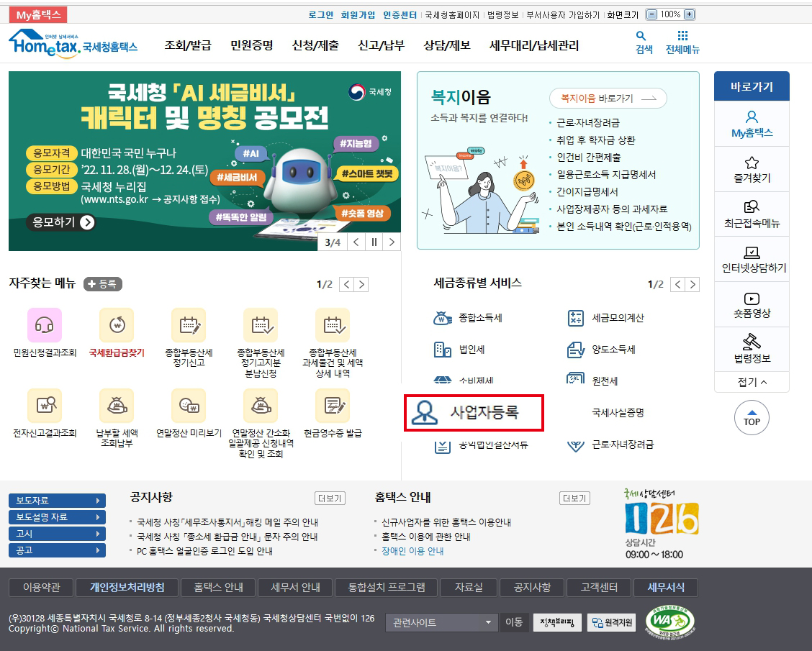This screenshot has width=812, height=651.
Task: Open the 세무대리/납세관리 menu
Action: click(534, 45)
